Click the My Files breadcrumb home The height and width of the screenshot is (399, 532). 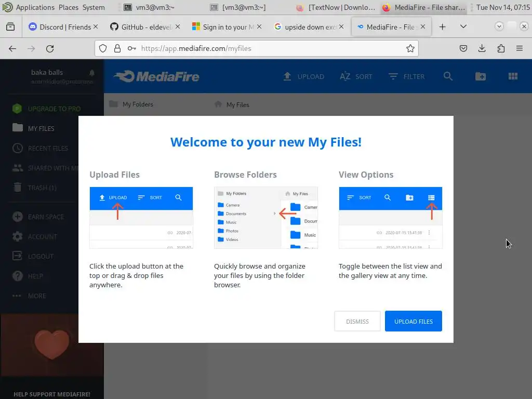tap(232, 104)
